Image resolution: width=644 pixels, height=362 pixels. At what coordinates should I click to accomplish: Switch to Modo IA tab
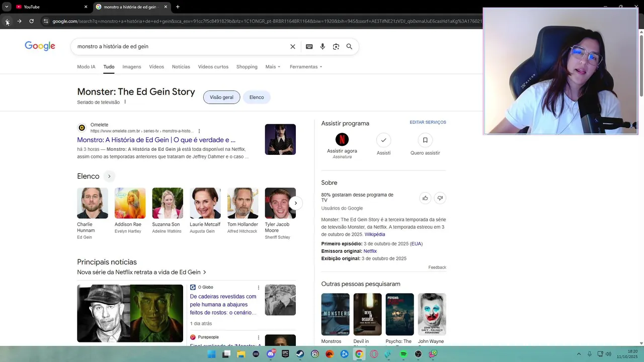pos(86,67)
